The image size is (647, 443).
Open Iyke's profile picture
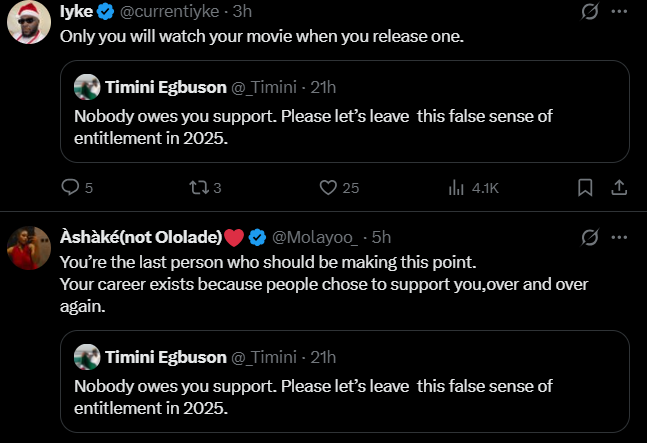click(x=30, y=22)
